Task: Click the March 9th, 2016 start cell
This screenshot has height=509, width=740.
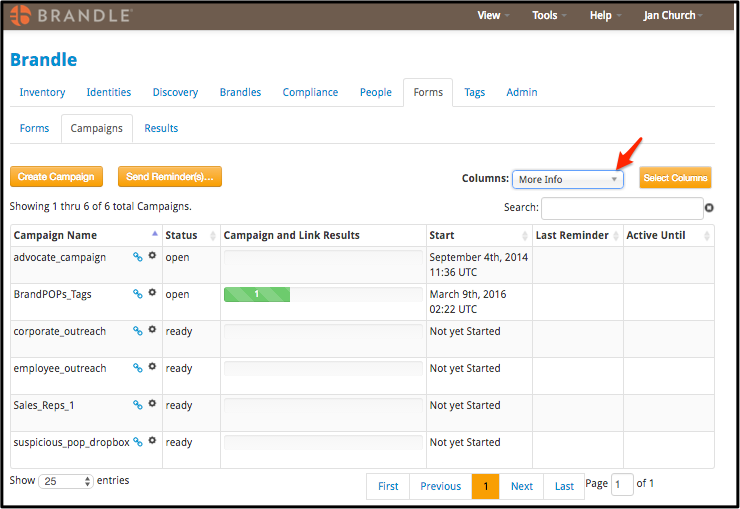Action: [479, 302]
